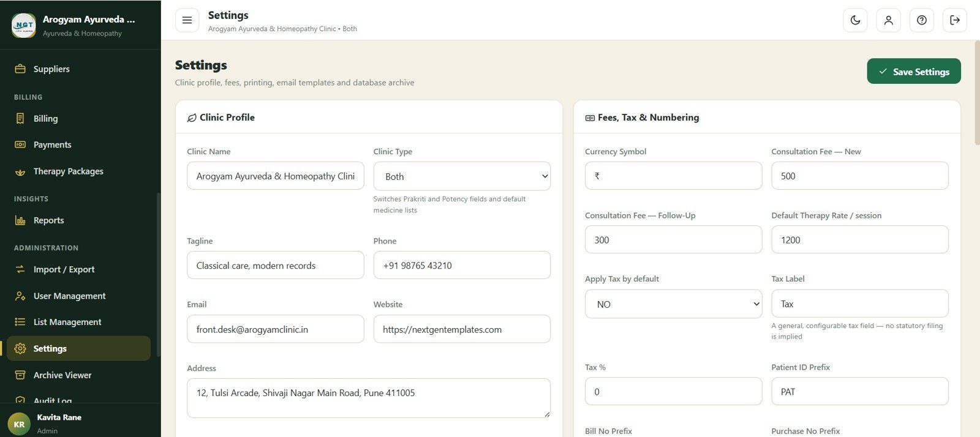Click the Phone number field
The image size is (980, 437).
coord(462,265)
